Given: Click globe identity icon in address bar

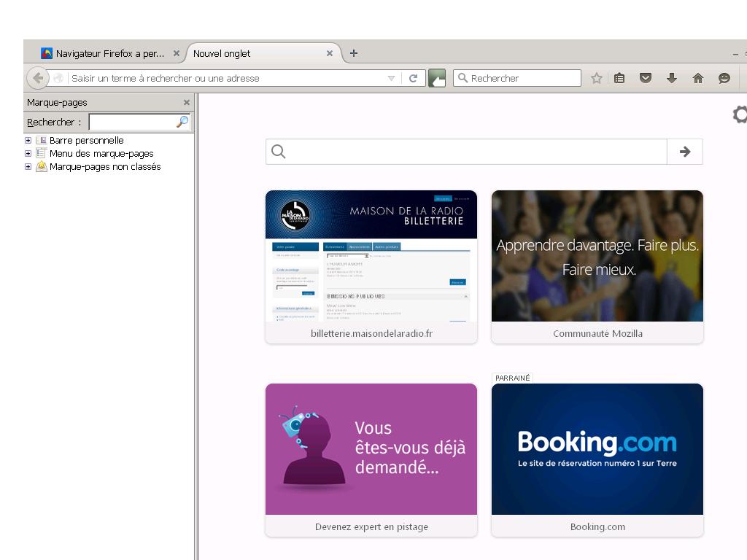Looking at the screenshot, I should coord(58,78).
